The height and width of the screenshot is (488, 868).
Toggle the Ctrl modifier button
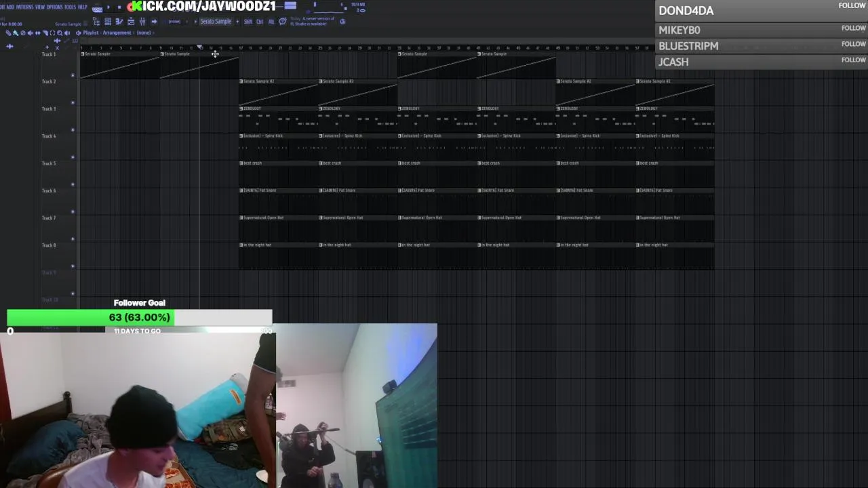point(260,22)
